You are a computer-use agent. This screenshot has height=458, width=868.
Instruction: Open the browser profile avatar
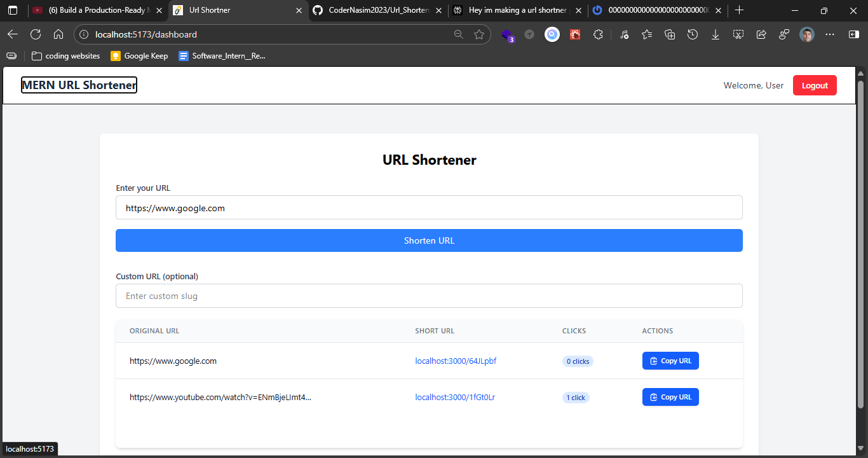point(807,34)
